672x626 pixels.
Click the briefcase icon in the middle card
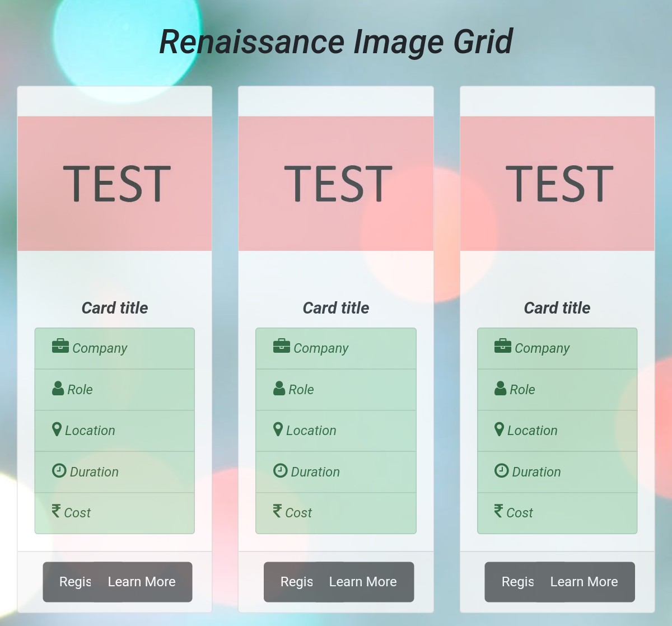(x=281, y=346)
